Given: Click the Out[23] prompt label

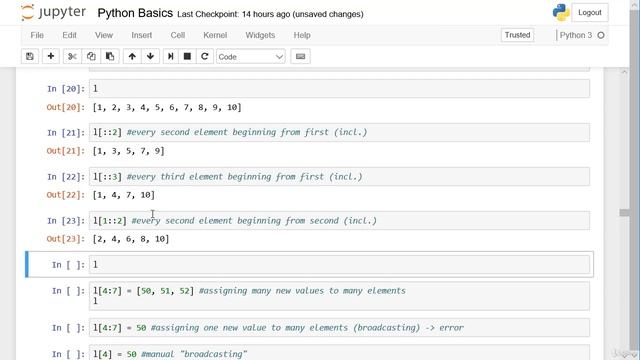Looking at the screenshot, I should pyautogui.click(x=66, y=239).
